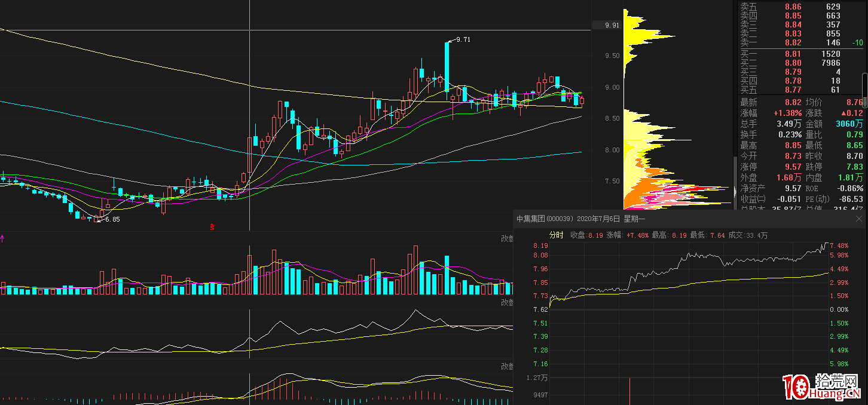Close the 中集集团 intraday popup window
868x405 pixels.
(x=859, y=219)
